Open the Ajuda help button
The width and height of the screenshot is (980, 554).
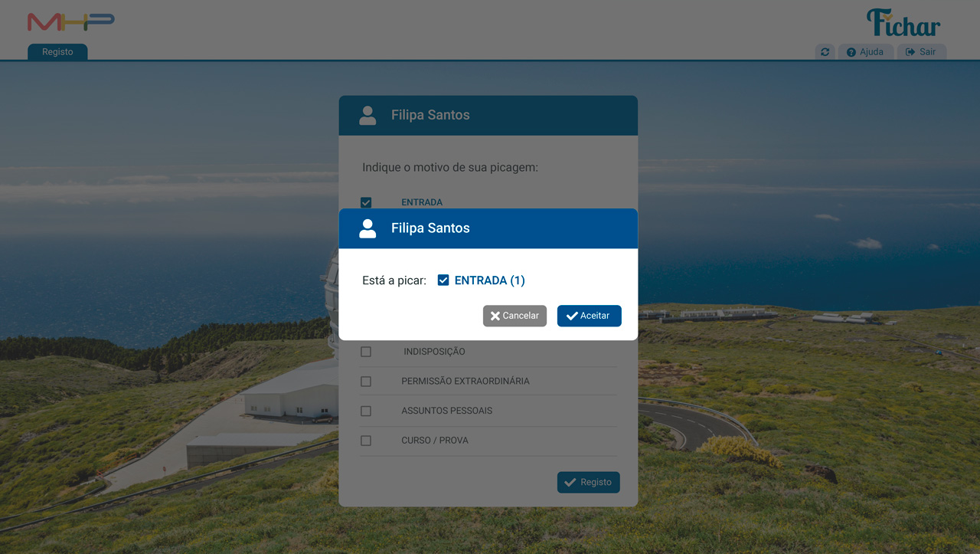pos(865,52)
